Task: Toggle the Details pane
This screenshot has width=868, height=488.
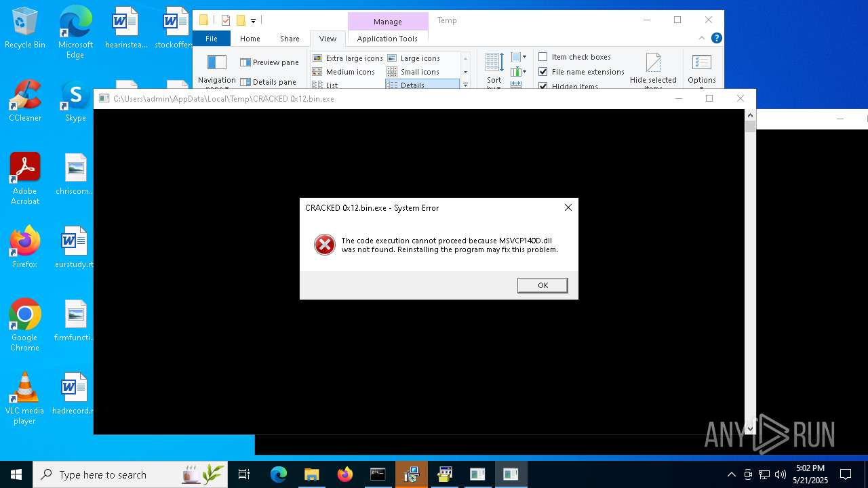Action: tap(268, 82)
